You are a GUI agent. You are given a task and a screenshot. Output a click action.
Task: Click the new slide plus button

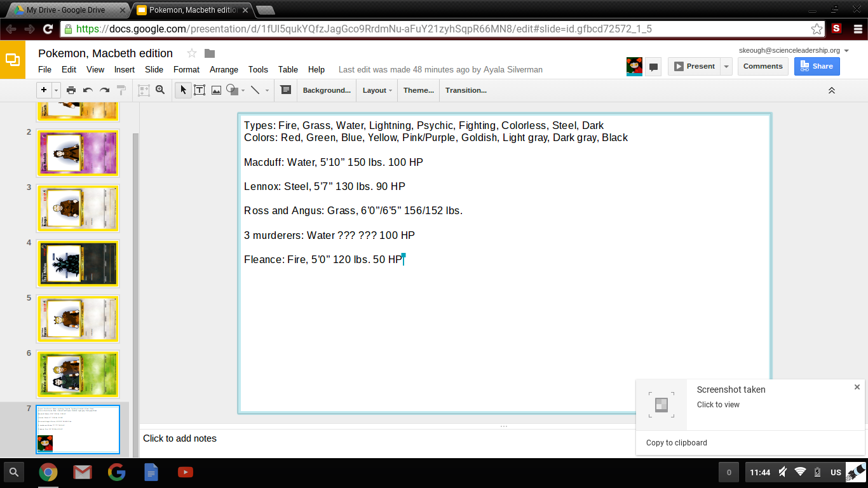pos(44,90)
